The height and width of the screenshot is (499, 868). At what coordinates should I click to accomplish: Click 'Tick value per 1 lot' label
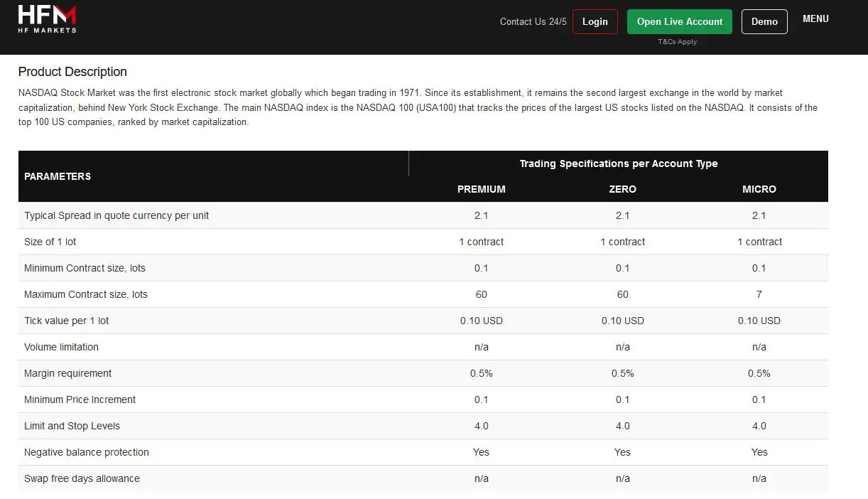coord(67,321)
